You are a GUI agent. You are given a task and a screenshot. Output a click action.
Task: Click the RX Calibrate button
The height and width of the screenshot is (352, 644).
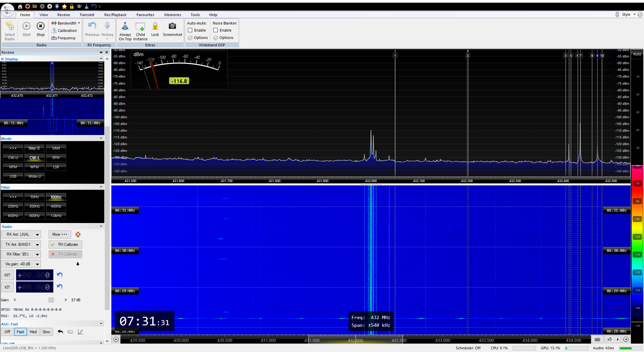(x=65, y=245)
